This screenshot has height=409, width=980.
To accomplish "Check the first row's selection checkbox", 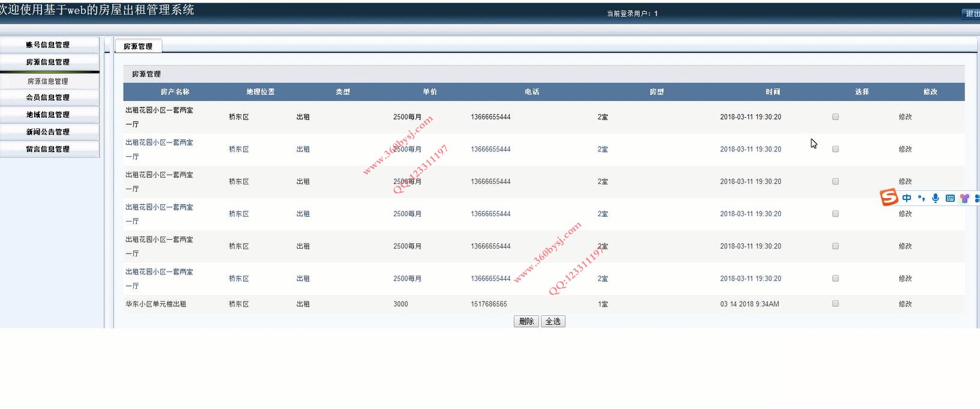I will [x=835, y=117].
